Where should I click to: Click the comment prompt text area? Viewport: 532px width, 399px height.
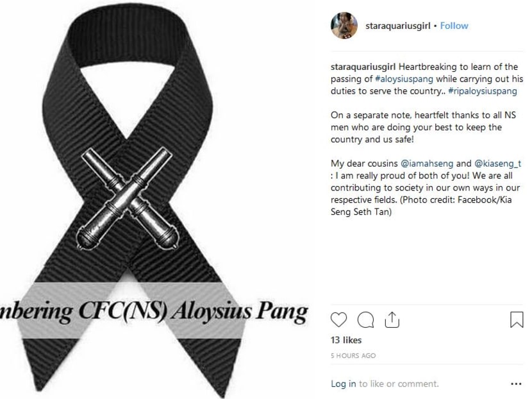pos(399,384)
